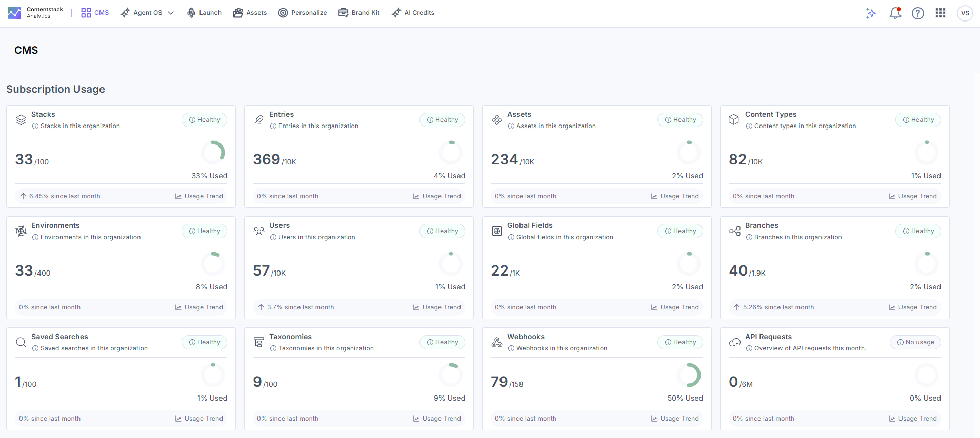Click the '369' entries count
The height and width of the screenshot is (438, 980).
tap(267, 159)
